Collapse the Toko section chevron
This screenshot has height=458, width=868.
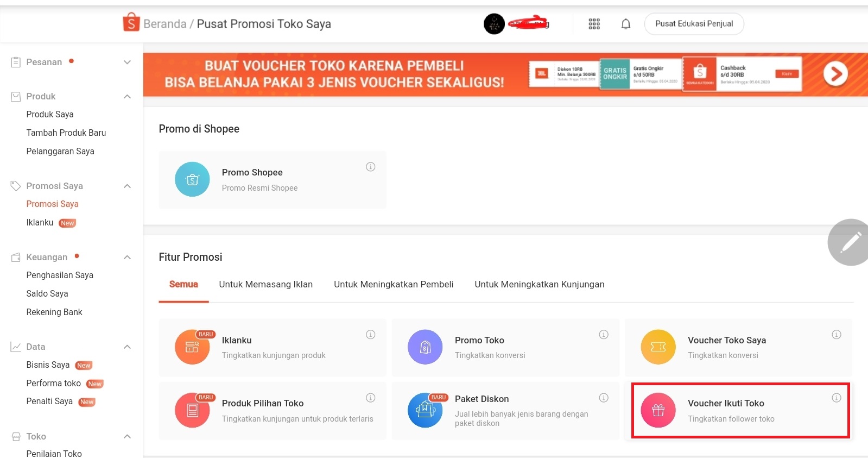(x=127, y=437)
